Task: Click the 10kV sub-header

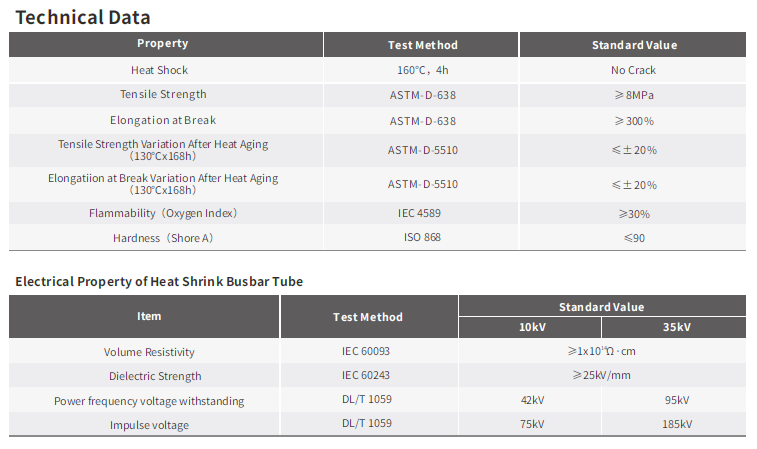Action: pos(531,327)
